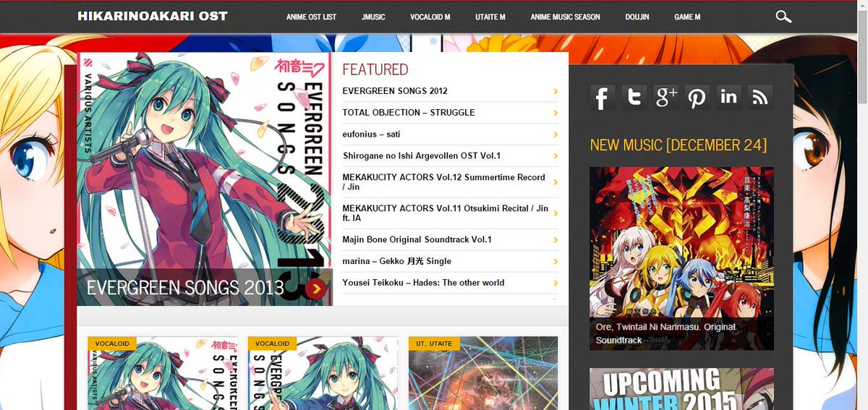Open the GAME M menu item

(687, 17)
